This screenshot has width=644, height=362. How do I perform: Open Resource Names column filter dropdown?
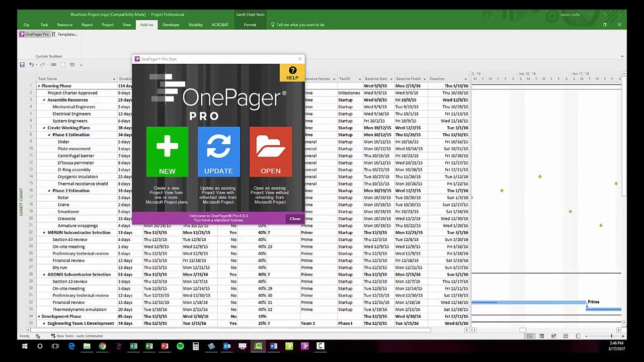coord(334,79)
